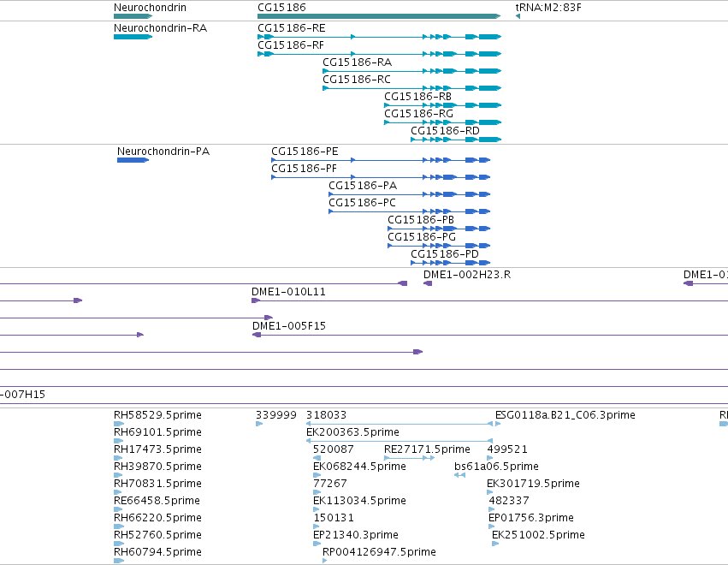This screenshot has width=728, height=565.
Task: Select protein CG15186-PA label
Action: (363, 186)
